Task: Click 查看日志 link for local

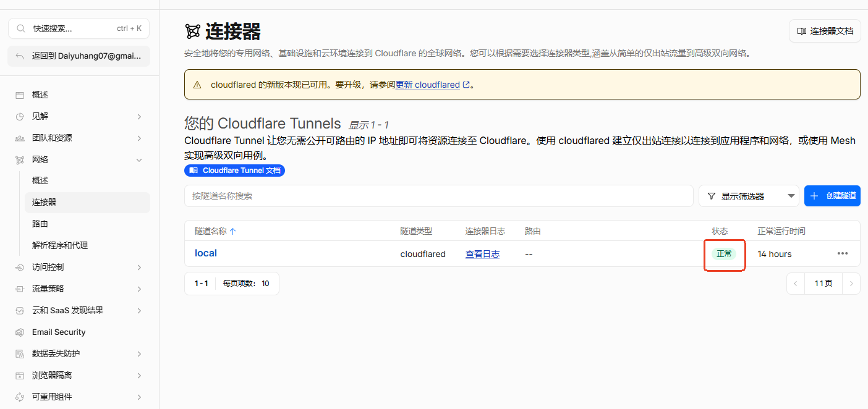Action: click(x=482, y=254)
